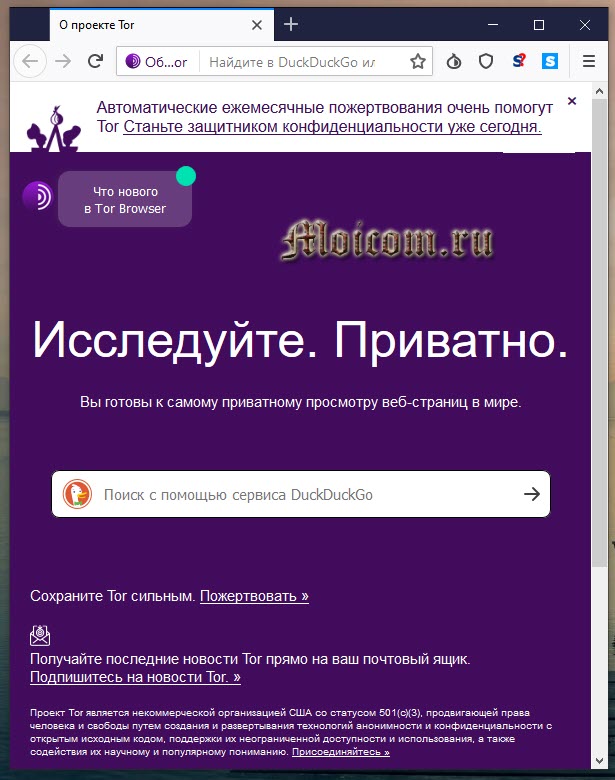Follow 'Станьте защитником конфиденциальности уже сегодня' link
The height and width of the screenshot is (780, 615).
click(x=332, y=126)
